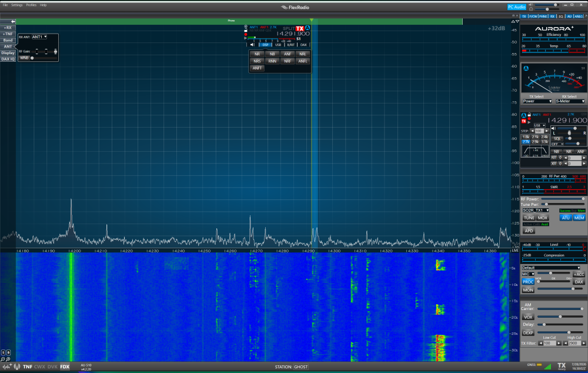Toggle the PROC speech processor button
Viewport: 588px width, 373px height.
point(528,282)
